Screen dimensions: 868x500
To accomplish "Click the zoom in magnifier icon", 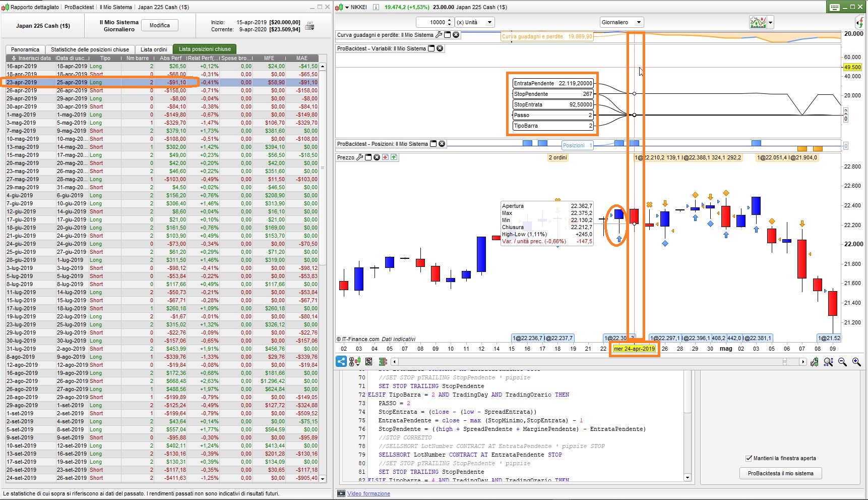I will coord(856,362).
